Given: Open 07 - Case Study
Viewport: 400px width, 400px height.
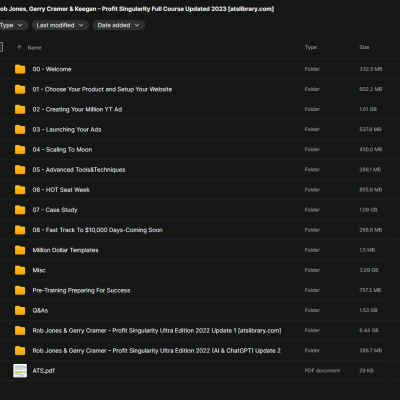Looking at the screenshot, I should 55,210.
